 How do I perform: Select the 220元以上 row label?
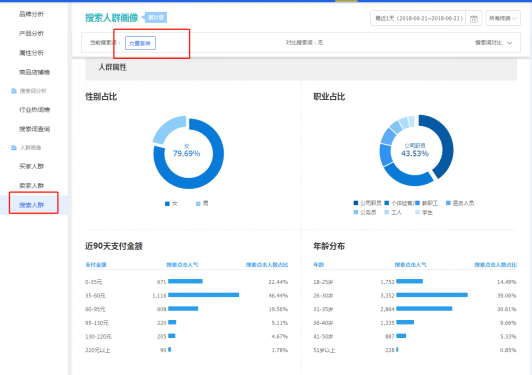point(98,350)
